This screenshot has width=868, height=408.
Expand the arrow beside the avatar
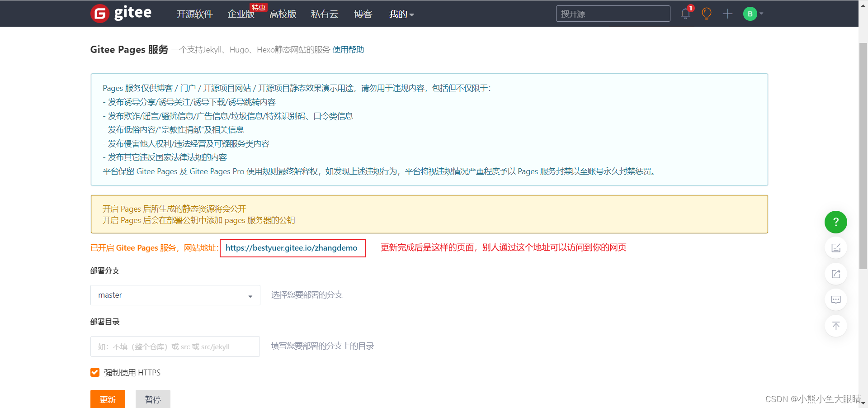coord(761,14)
